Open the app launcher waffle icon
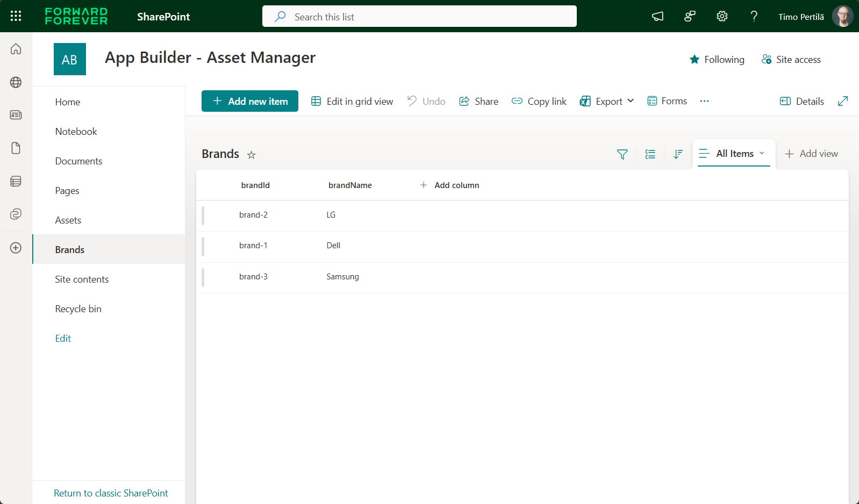 pyautogui.click(x=16, y=16)
